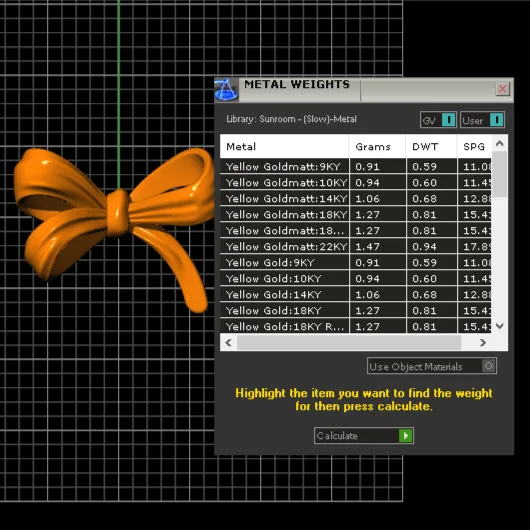This screenshot has width=530, height=530.
Task: Click the table scroll down arrow
Action: tap(500, 326)
